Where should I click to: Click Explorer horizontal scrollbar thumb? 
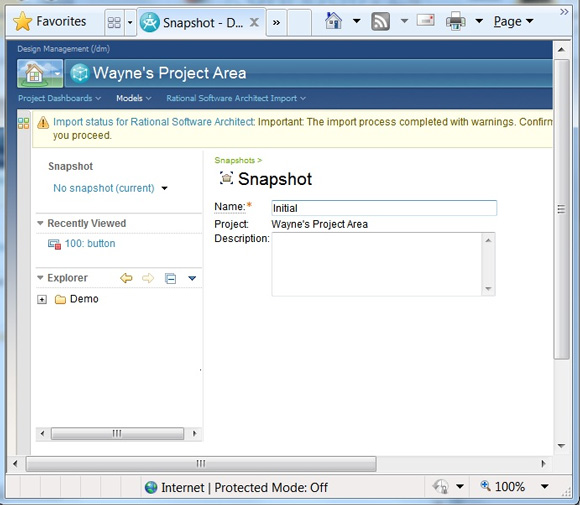(117, 433)
